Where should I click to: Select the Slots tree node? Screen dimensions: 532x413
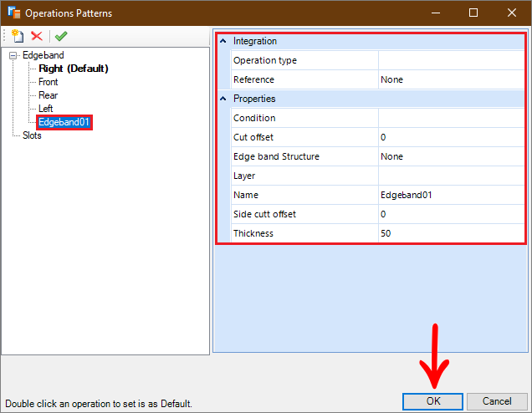[32, 135]
